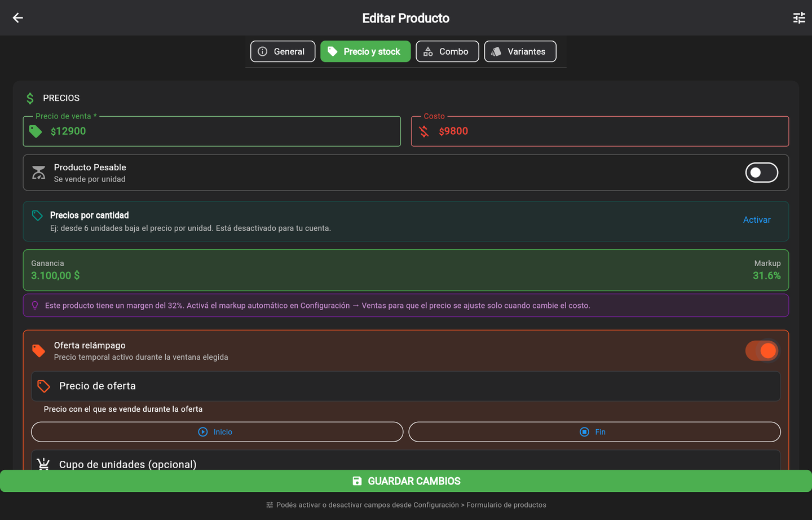Open the form settings sliders icon
This screenshot has height=520, width=812.
click(x=799, y=18)
